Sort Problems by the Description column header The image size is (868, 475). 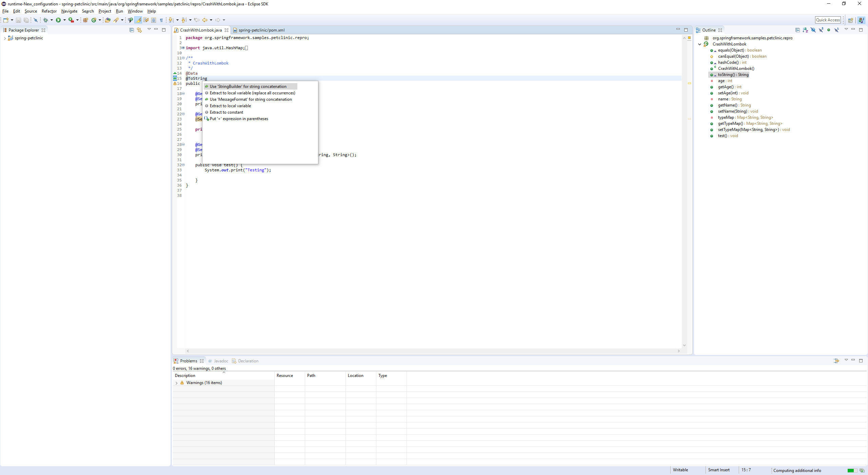(x=185, y=376)
